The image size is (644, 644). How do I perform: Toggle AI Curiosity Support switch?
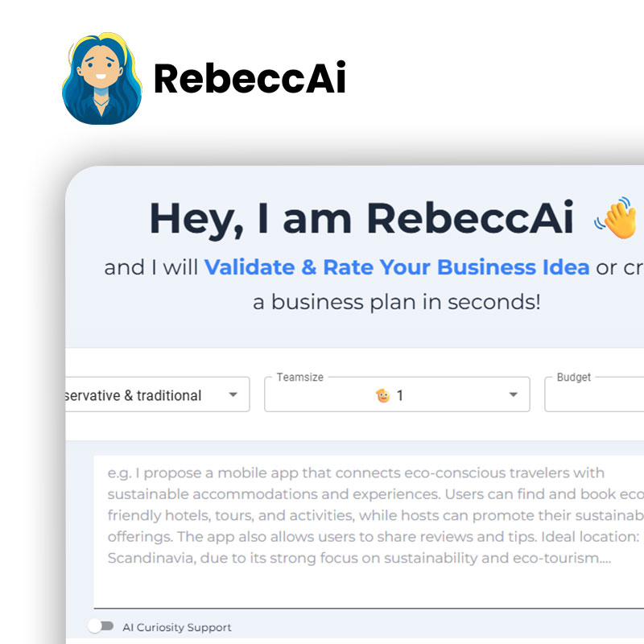point(101,626)
